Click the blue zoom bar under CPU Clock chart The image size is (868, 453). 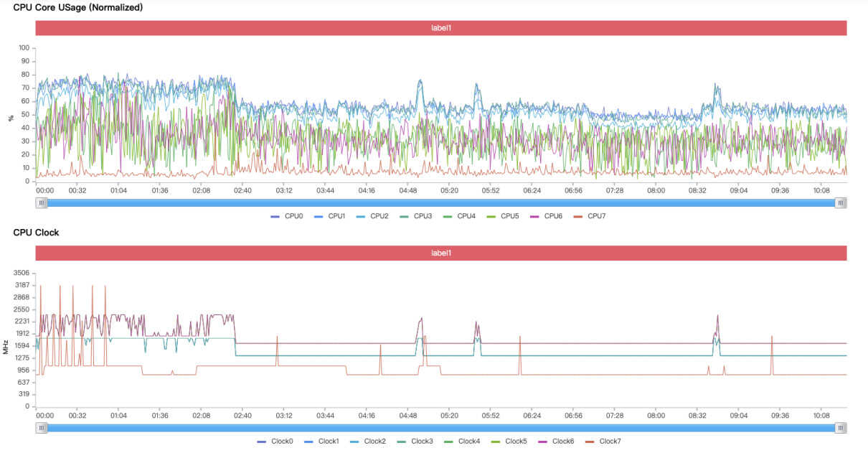pos(441,428)
